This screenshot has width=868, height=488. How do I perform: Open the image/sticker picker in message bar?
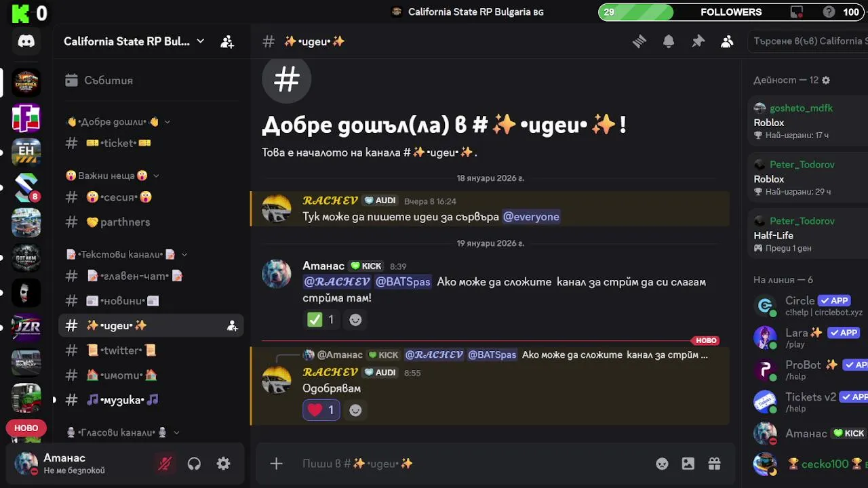coord(688,464)
